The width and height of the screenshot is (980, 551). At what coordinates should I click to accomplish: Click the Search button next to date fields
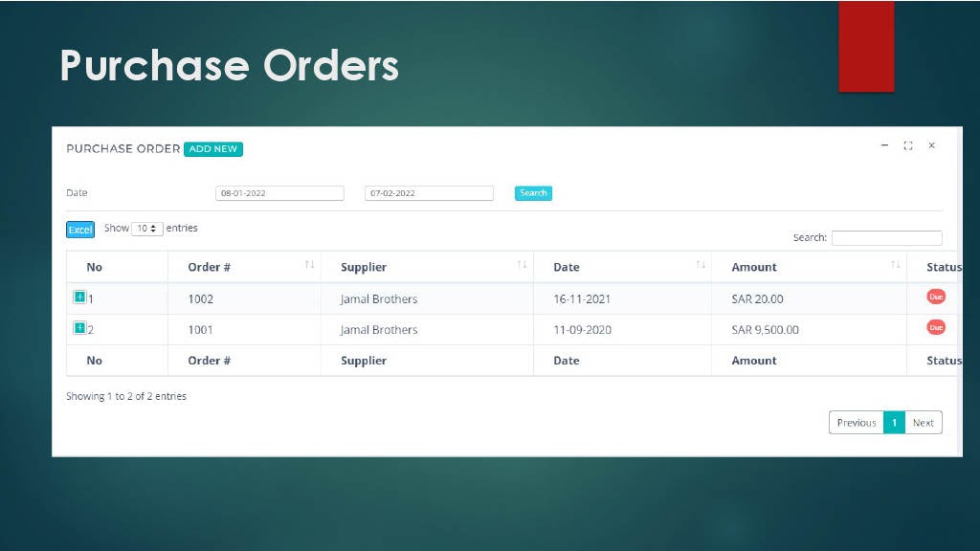532,192
